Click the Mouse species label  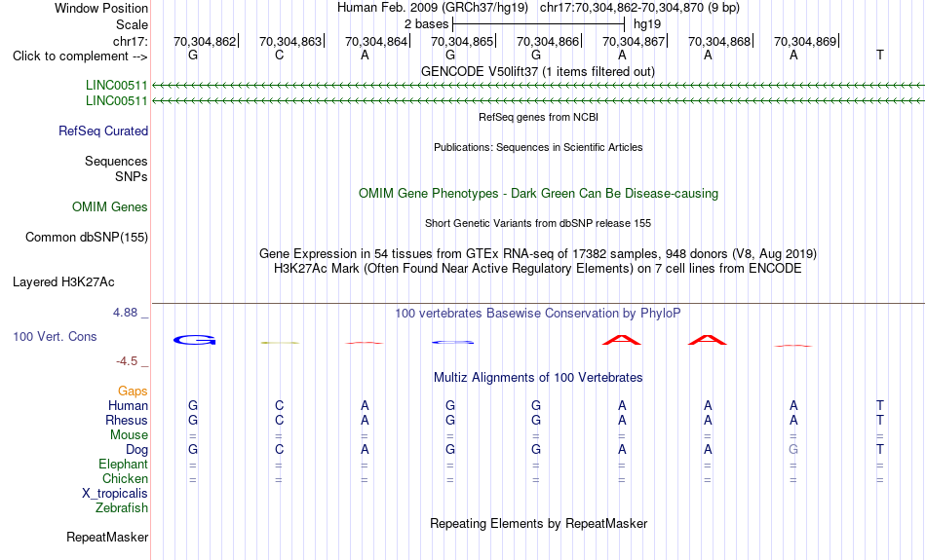[x=129, y=435]
